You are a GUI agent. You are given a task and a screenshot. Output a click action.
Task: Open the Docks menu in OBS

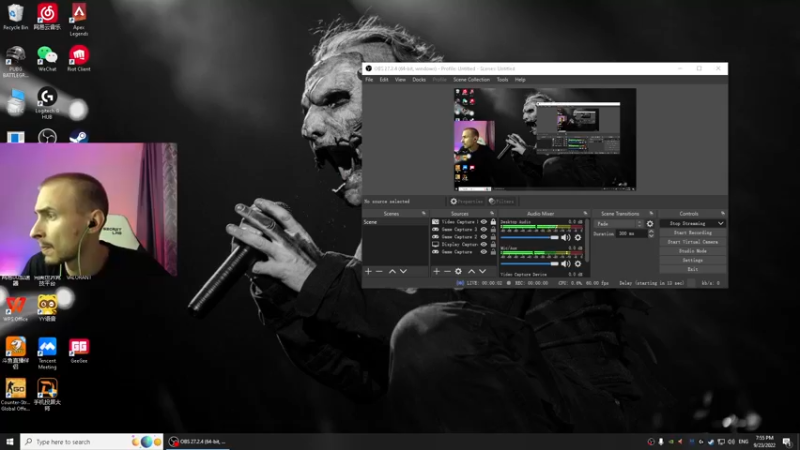[419, 80]
